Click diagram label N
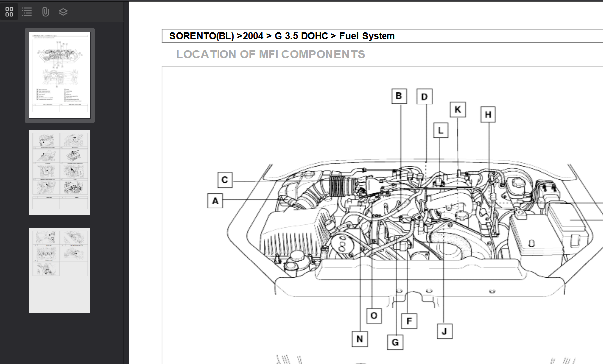Screen dimensions: 603x364 (360, 339)
